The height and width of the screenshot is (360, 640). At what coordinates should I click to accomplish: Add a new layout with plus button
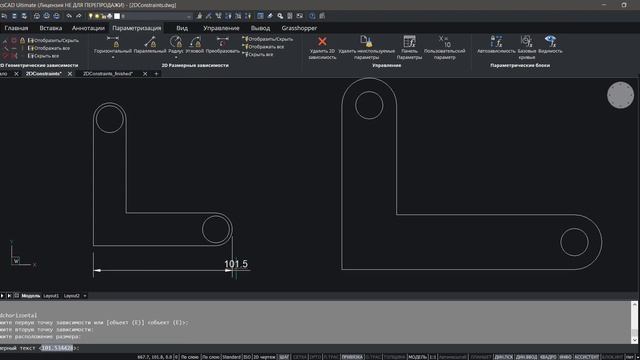point(85,296)
